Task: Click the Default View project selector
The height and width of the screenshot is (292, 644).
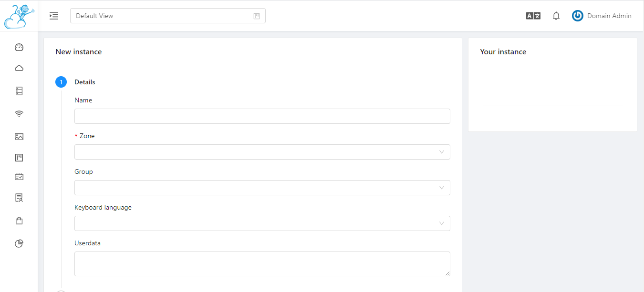Action: click(168, 16)
